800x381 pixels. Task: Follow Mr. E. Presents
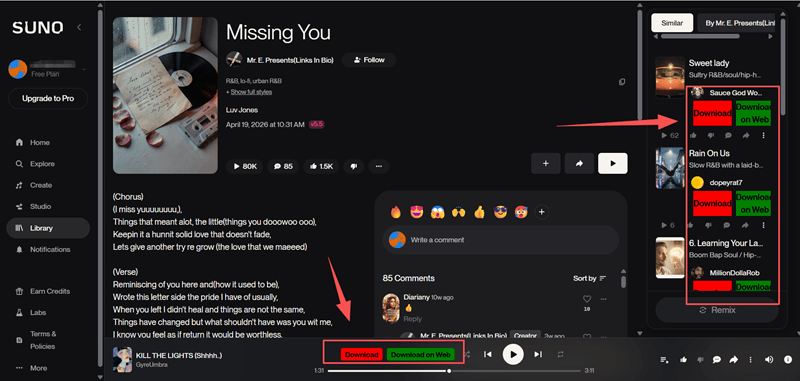click(x=368, y=60)
